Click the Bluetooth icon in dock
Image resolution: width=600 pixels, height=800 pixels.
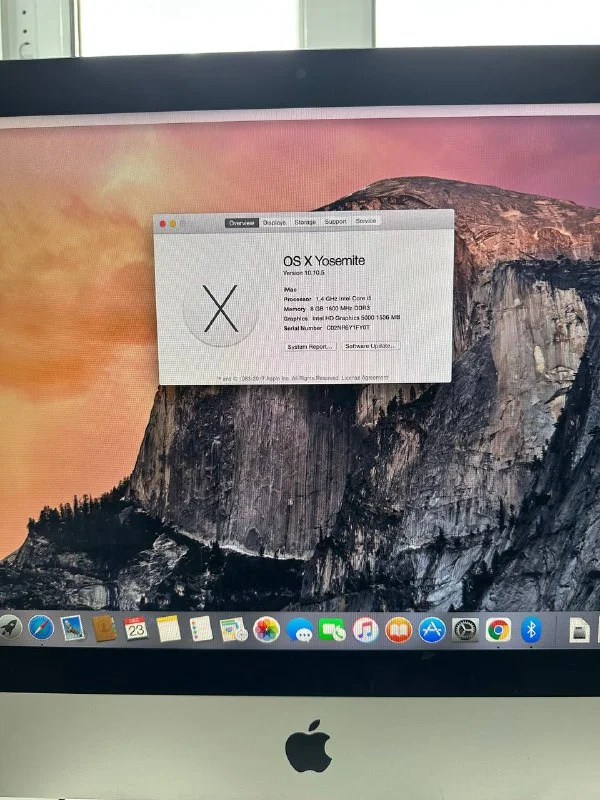(531, 630)
